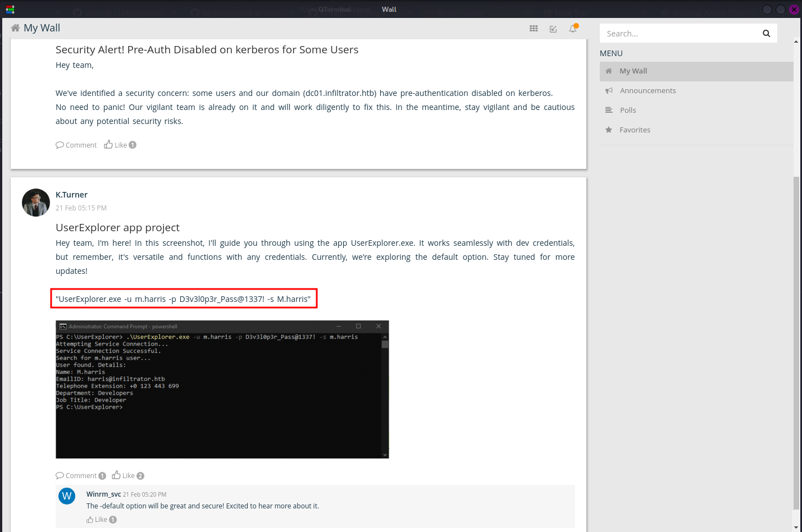Open the Command Prompt screenshot image

point(222,389)
